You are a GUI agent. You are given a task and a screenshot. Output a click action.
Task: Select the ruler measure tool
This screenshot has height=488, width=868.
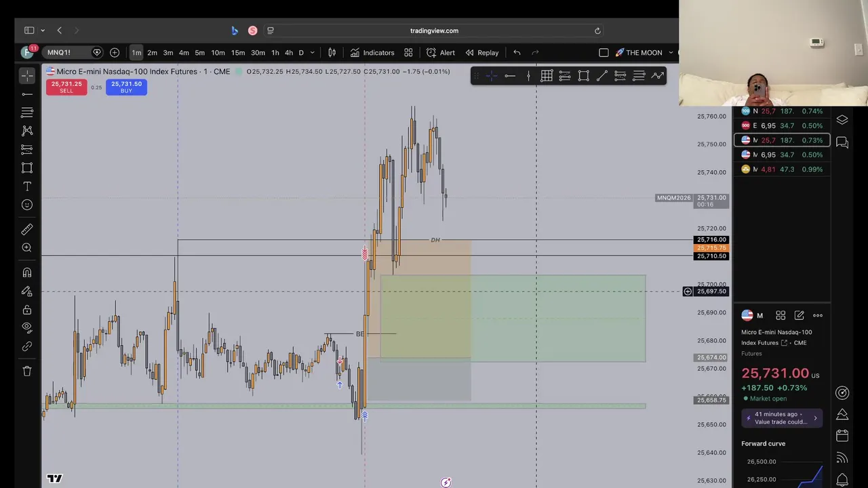pyautogui.click(x=27, y=230)
